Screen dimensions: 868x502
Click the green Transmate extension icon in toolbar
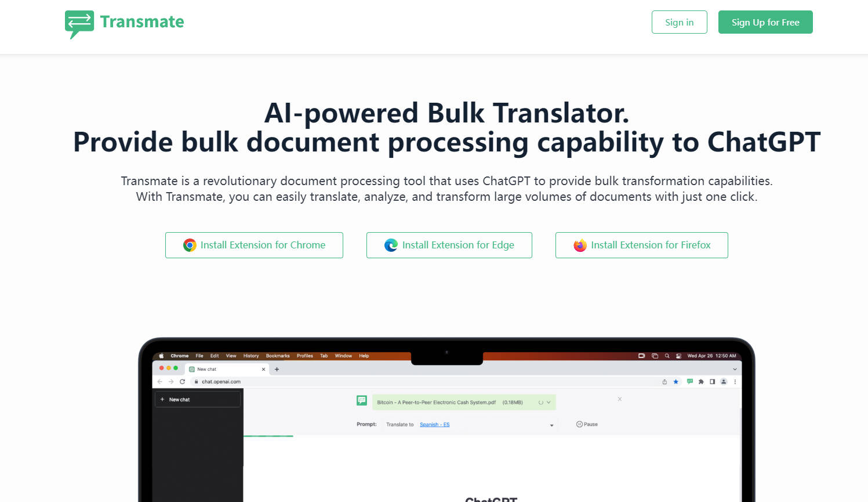click(689, 381)
